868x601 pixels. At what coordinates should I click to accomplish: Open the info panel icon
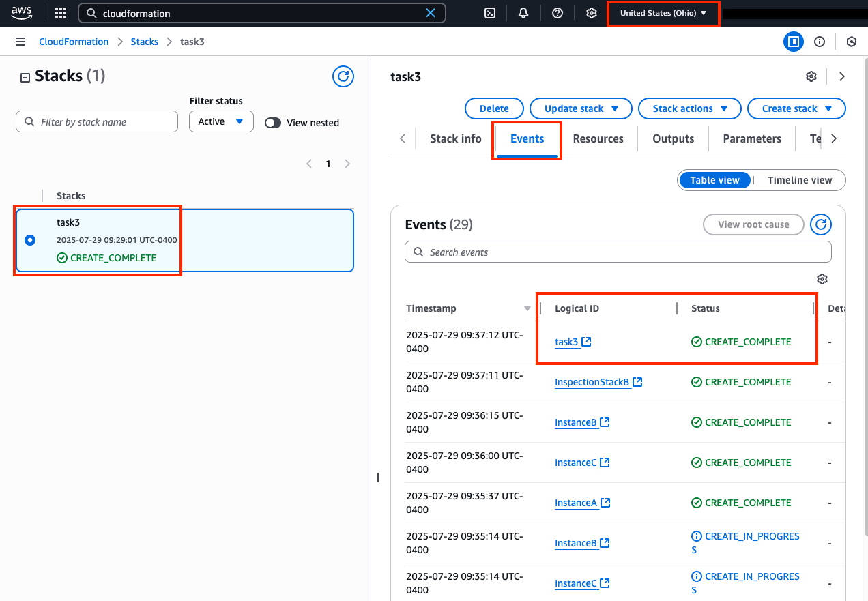[x=820, y=42]
